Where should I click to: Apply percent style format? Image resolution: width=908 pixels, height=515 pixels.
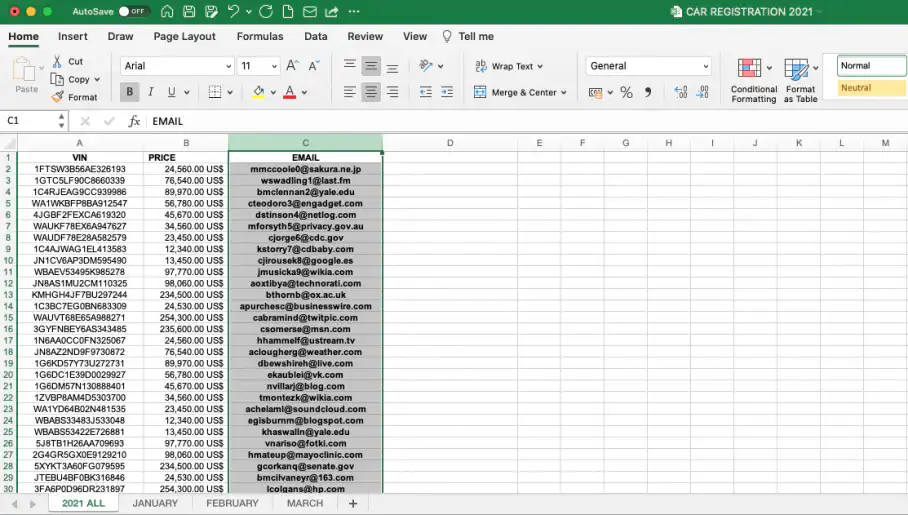coord(626,92)
